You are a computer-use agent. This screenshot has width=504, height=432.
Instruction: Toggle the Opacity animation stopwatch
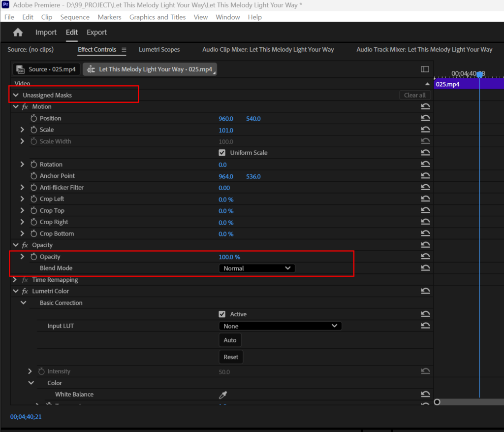[x=34, y=257]
